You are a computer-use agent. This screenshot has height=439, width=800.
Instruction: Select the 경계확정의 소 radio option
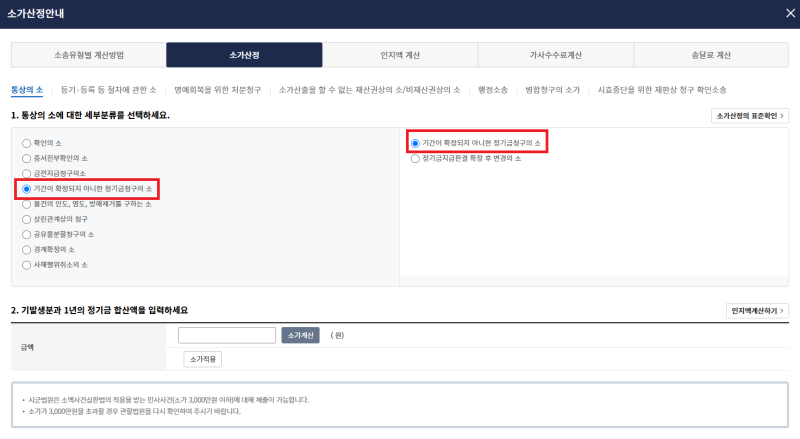27,250
